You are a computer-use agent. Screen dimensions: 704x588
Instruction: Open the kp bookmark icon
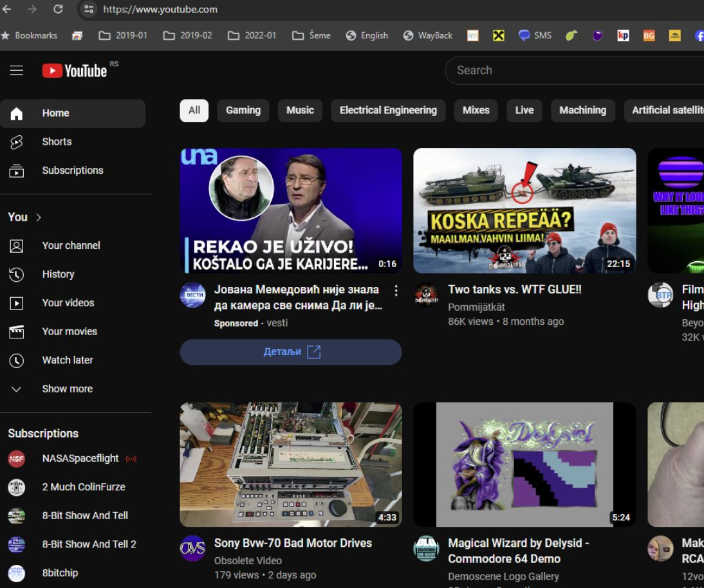[623, 35]
